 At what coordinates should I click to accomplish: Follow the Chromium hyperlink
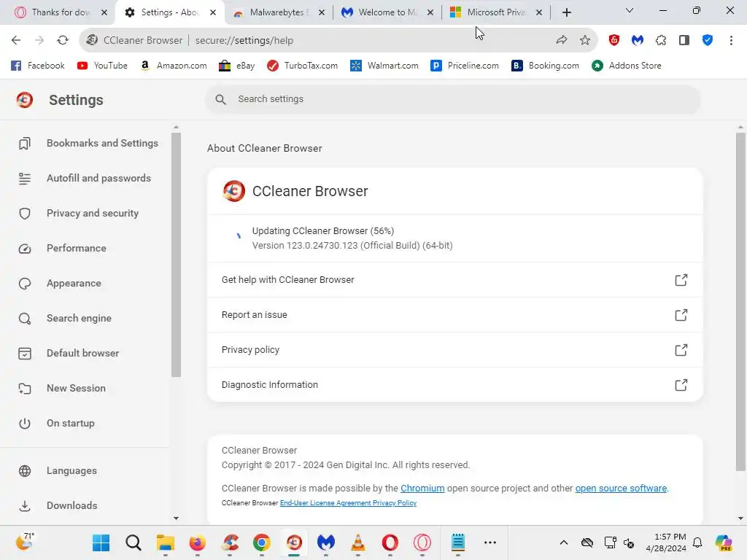[422, 488]
